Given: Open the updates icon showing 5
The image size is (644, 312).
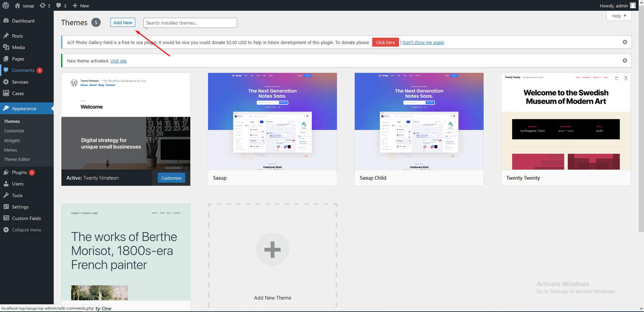Looking at the screenshot, I should click(x=43, y=5).
